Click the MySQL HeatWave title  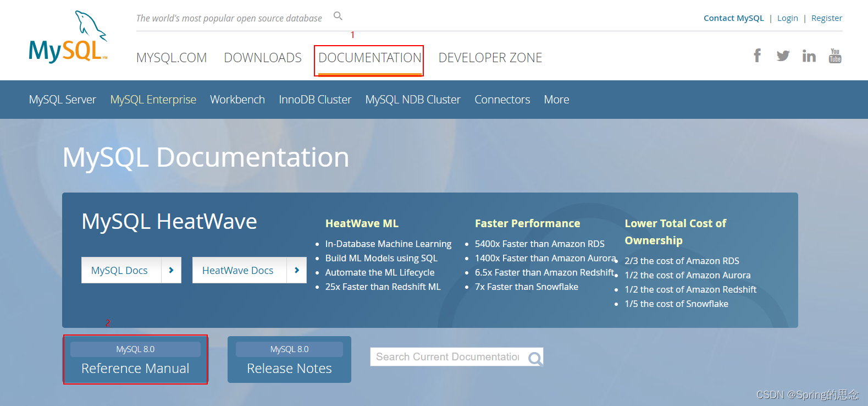(x=169, y=222)
